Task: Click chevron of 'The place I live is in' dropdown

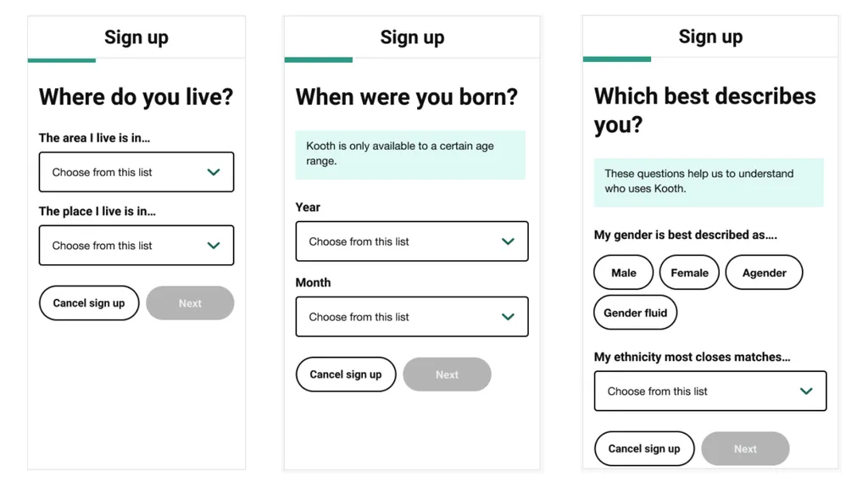Action: tap(214, 245)
